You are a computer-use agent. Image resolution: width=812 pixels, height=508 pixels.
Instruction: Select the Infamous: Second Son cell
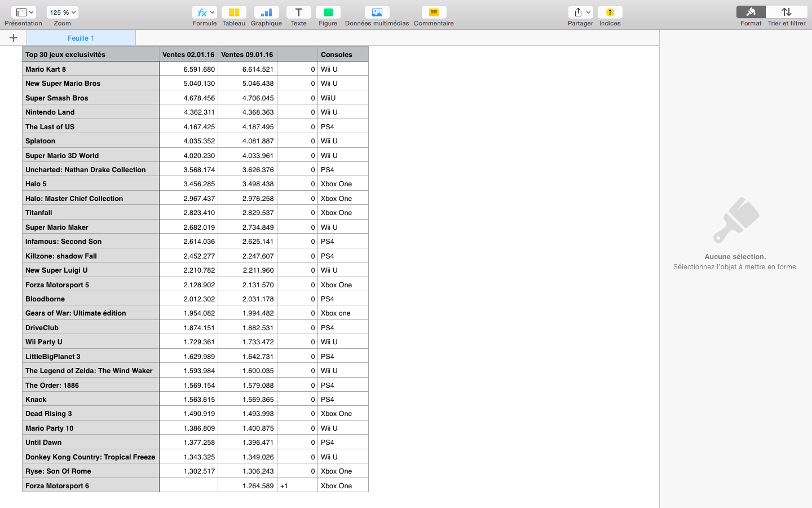[91, 241]
